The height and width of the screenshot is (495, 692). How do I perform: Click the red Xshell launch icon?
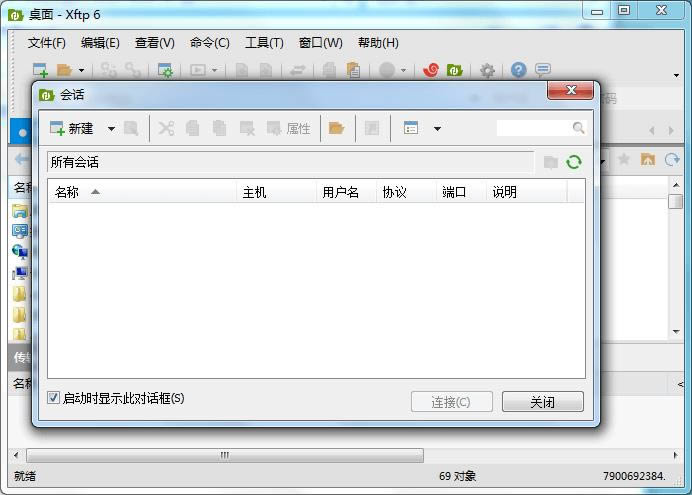coord(432,70)
